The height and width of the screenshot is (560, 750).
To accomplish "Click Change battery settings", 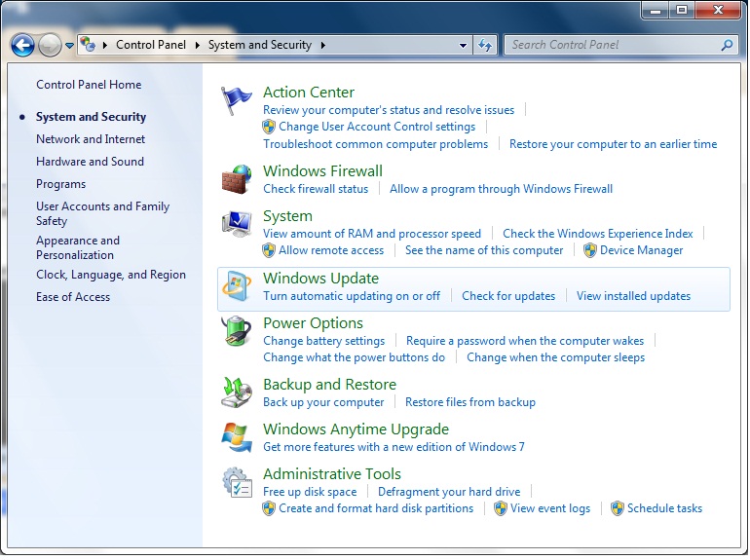I will [323, 341].
